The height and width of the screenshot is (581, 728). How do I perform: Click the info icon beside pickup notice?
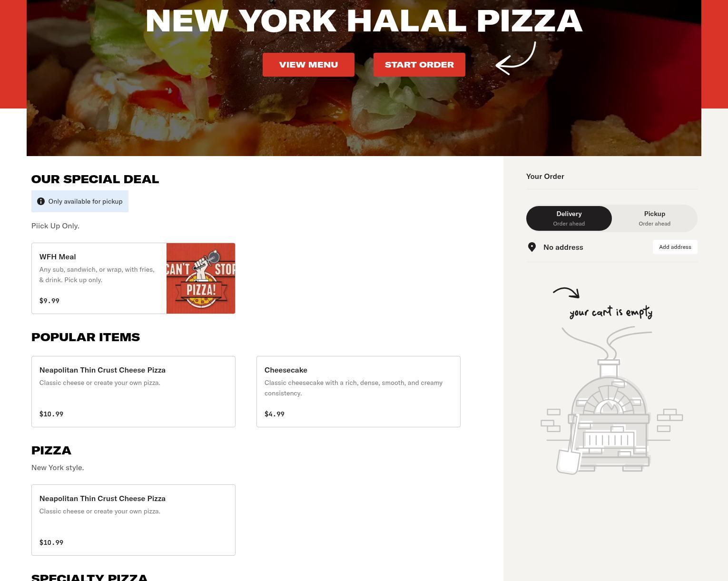pyautogui.click(x=41, y=201)
